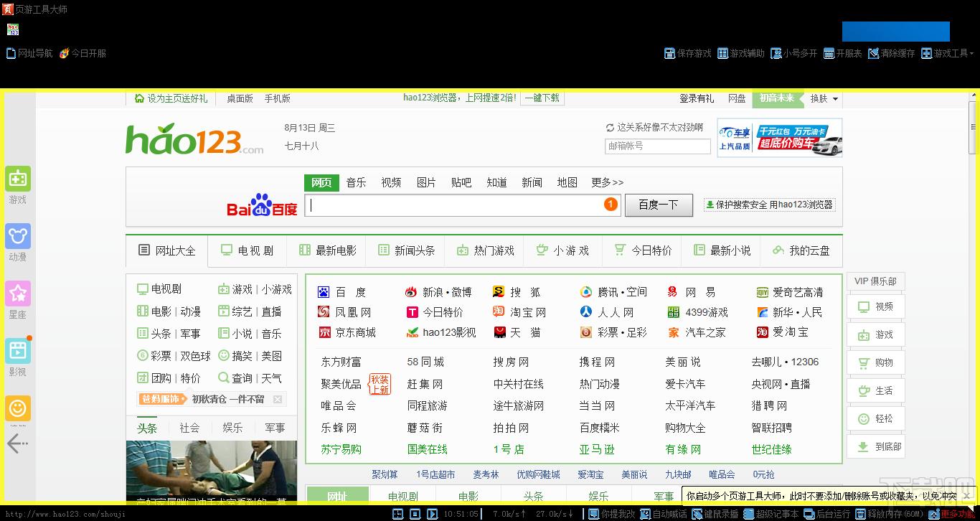Open the 我的云盘 navigation tab

[x=801, y=250]
